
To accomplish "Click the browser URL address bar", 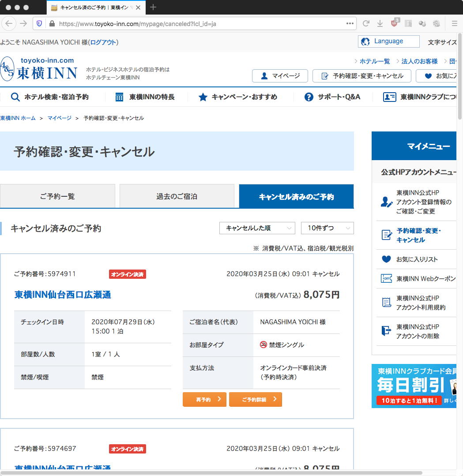I will pyautogui.click(x=195, y=23).
